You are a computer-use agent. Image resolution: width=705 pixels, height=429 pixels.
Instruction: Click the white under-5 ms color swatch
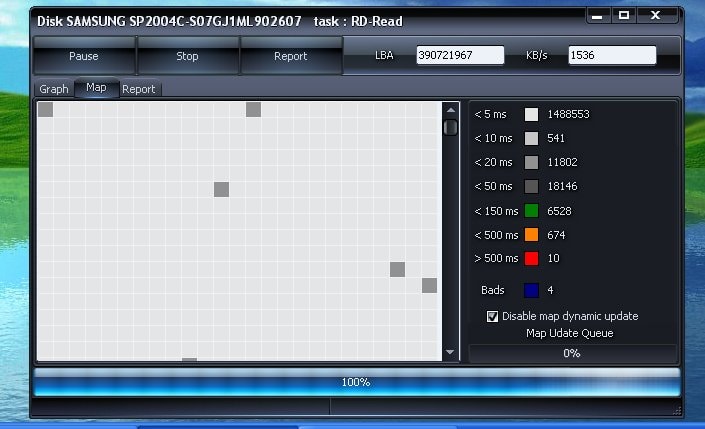[x=531, y=114]
